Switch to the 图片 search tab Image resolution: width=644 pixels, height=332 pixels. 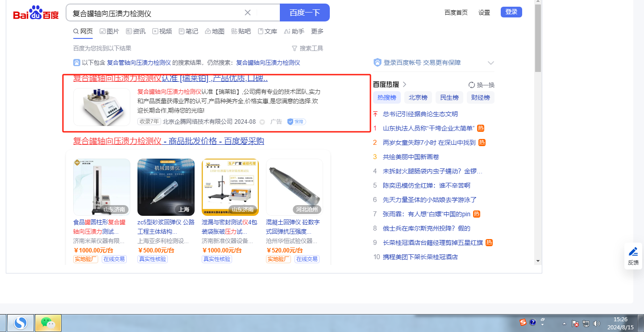(x=109, y=31)
